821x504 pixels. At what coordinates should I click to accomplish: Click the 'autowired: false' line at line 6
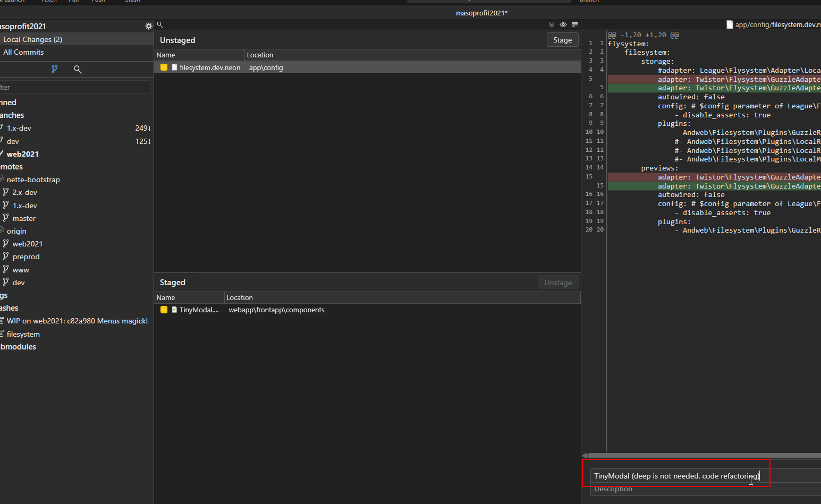(x=691, y=97)
